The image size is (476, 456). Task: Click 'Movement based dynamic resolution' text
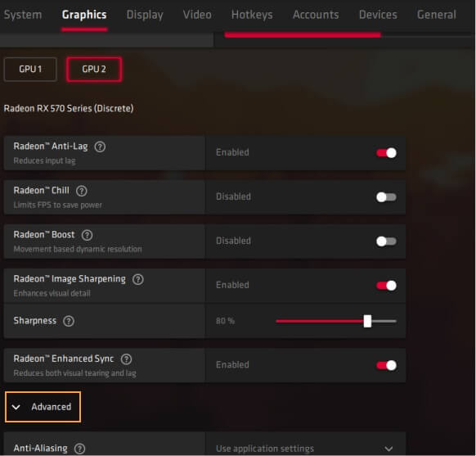78,249
